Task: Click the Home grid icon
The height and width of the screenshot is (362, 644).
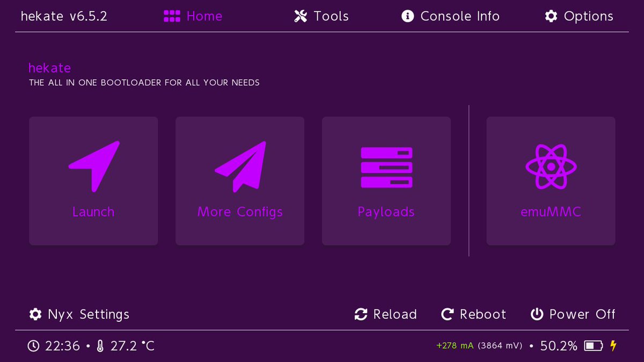Action: click(x=172, y=16)
